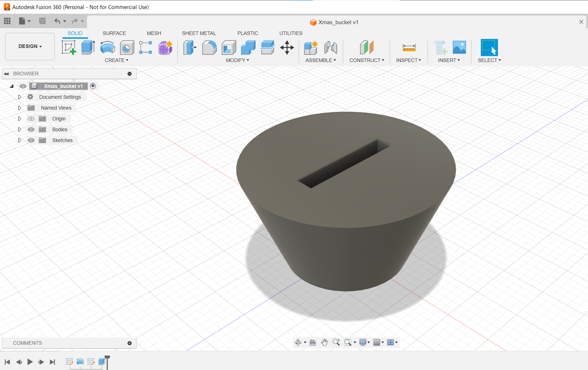
Task: Open the MODIFY menu label
Action: 237,60
